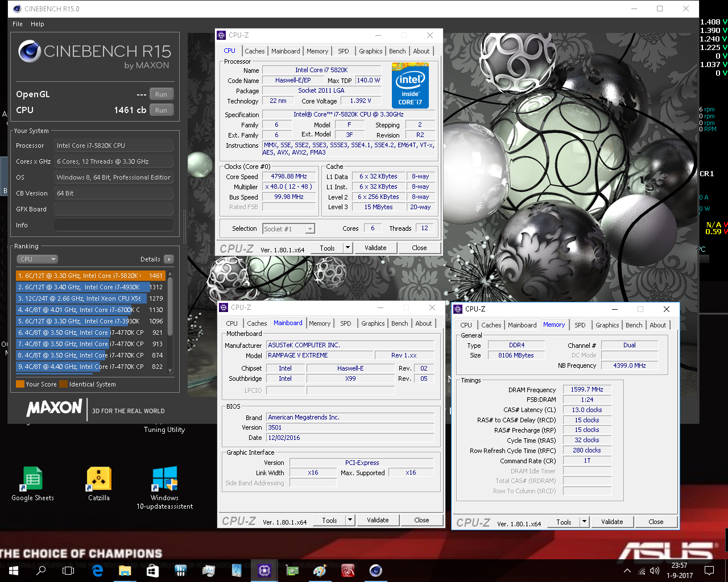Image resolution: width=728 pixels, height=582 pixels.
Task: Select ranking row 1 i7-5820K score 1461
Action: coord(91,276)
